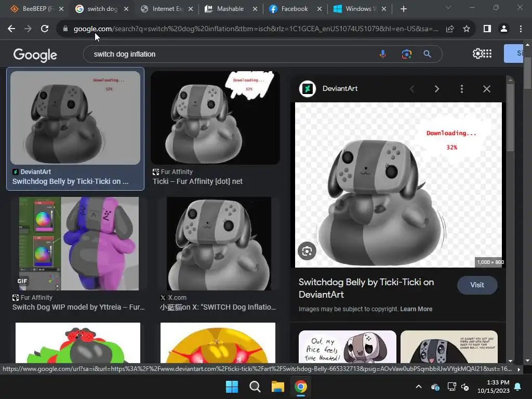Click the Chrome taskbar icon
The image size is (532, 399).
[x=301, y=387]
